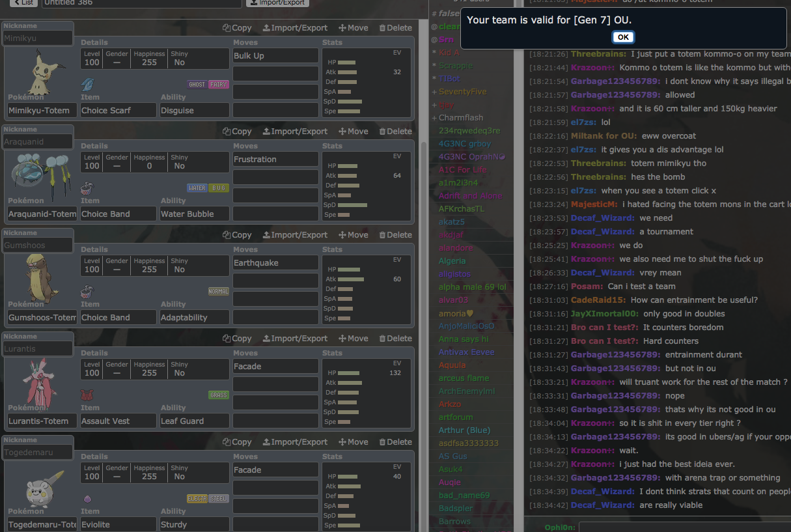
Task: Edit the Gumshoos nickname field
Action: click(x=38, y=245)
